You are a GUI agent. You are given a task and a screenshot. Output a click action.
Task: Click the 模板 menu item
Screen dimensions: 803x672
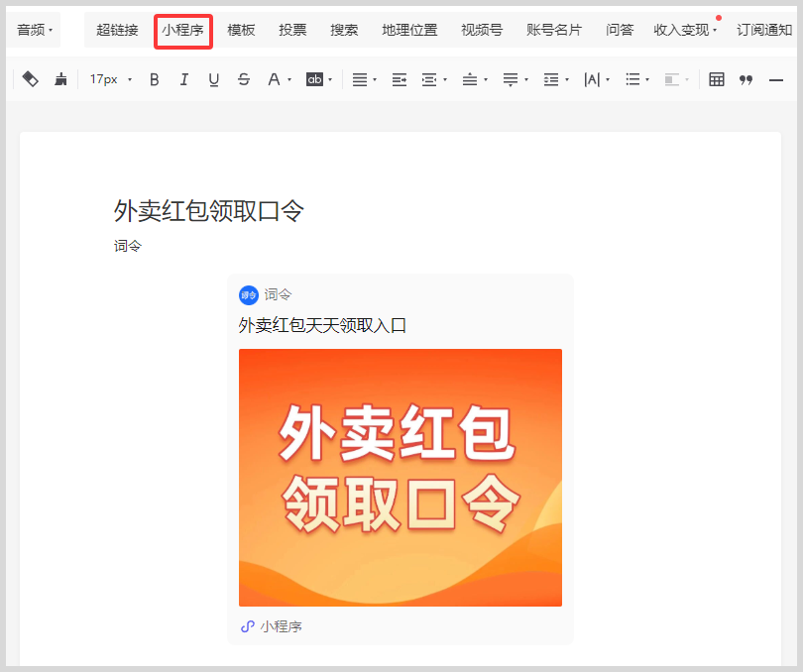coord(241,30)
